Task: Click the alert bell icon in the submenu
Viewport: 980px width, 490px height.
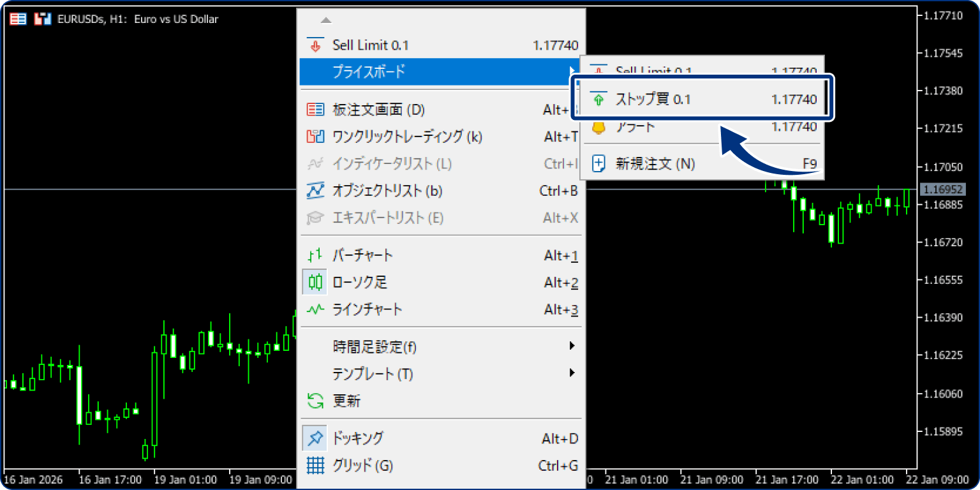Action: click(x=598, y=127)
